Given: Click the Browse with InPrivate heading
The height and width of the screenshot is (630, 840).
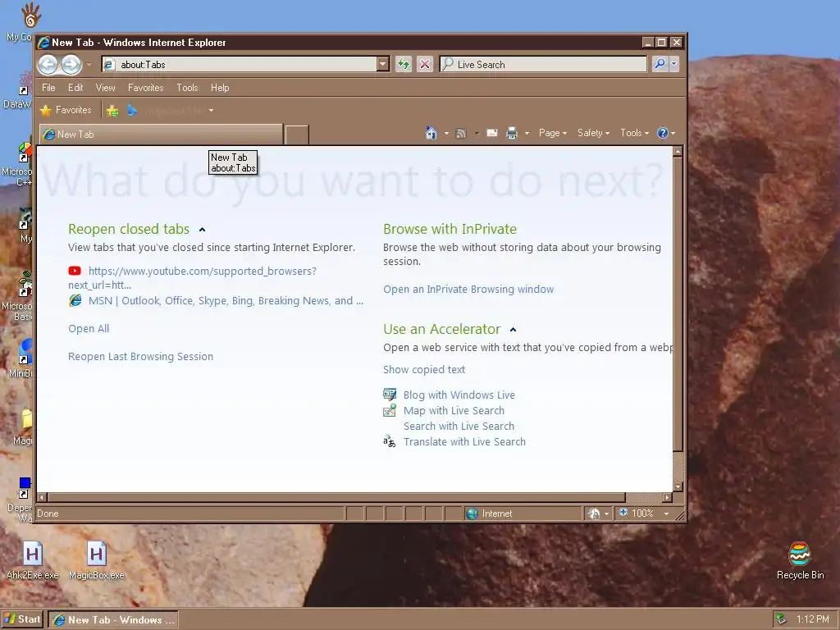Looking at the screenshot, I should coord(450,230).
